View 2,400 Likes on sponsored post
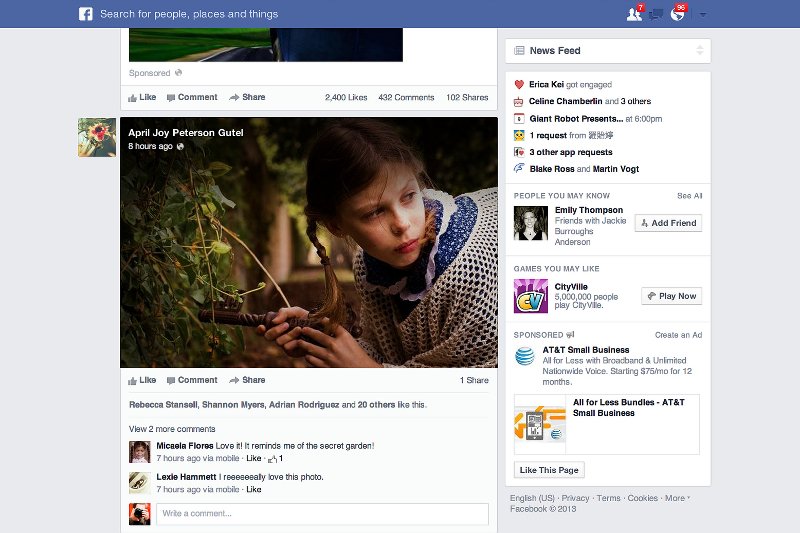Screen dimensions: 800x533 (x=346, y=97)
